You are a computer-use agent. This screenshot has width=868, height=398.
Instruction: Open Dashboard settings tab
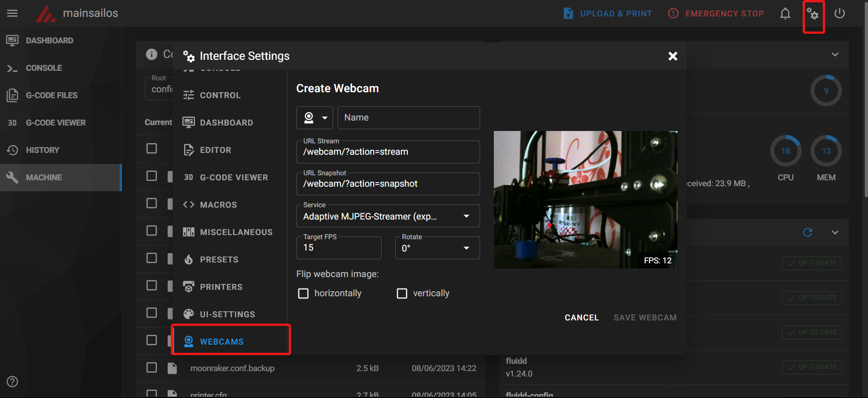[230, 123]
